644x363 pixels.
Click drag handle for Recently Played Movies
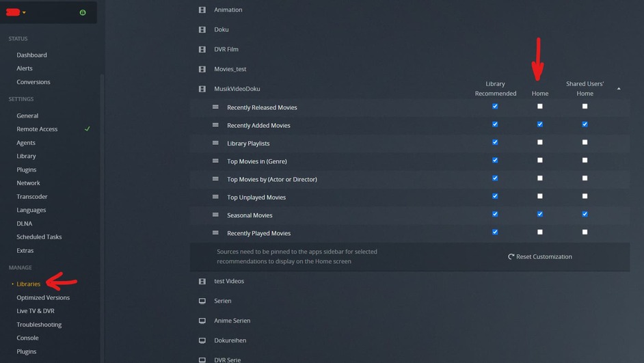[x=215, y=233]
